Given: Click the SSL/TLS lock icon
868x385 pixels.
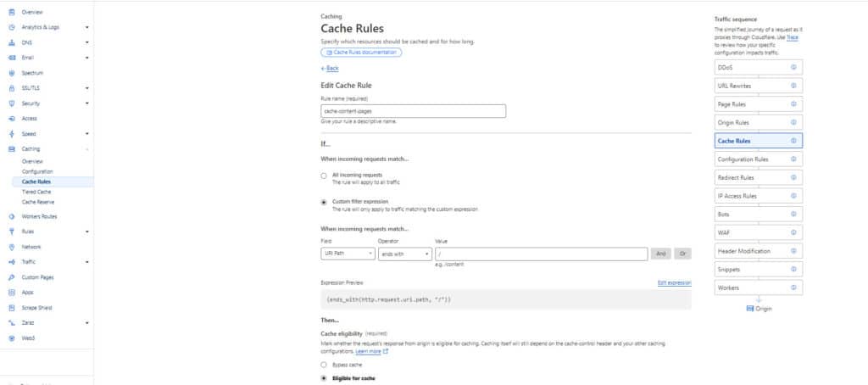Looking at the screenshot, I should point(12,88).
